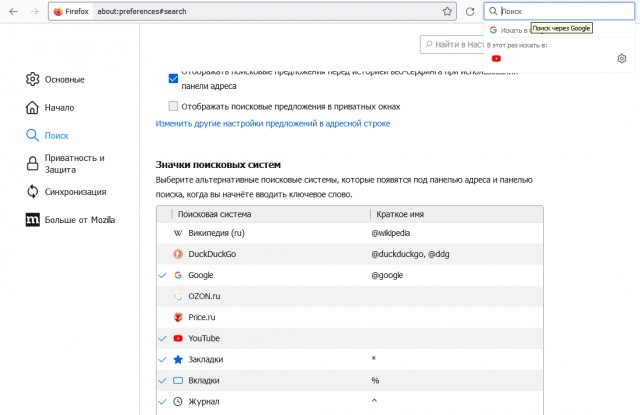Click the Основные gear icon in the sidebar
Image resolution: width=640 pixels, height=415 pixels.
(x=32, y=79)
